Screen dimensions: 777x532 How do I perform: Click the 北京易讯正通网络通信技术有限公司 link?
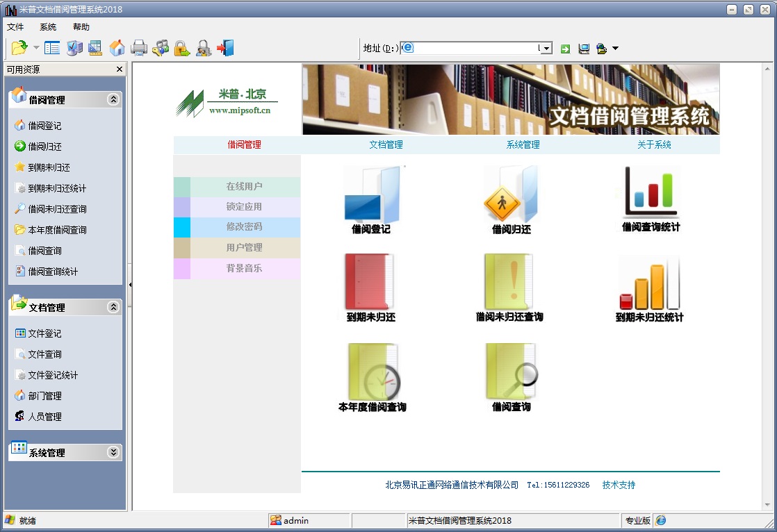[x=452, y=485]
